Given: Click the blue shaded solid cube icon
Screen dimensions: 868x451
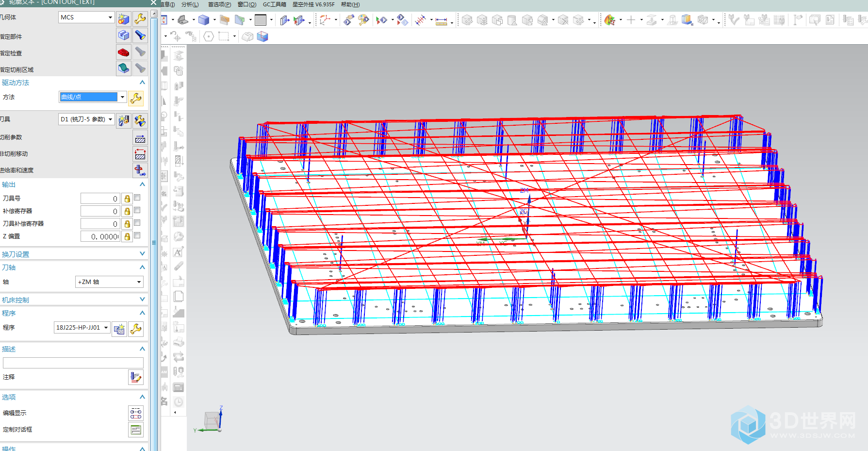Looking at the screenshot, I should pos(204,20).
